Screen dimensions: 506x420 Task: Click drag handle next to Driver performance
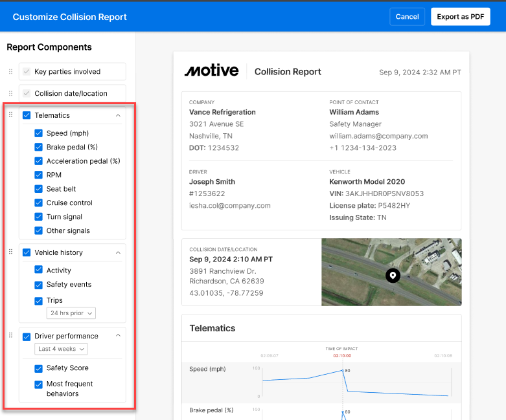point(10,335)
